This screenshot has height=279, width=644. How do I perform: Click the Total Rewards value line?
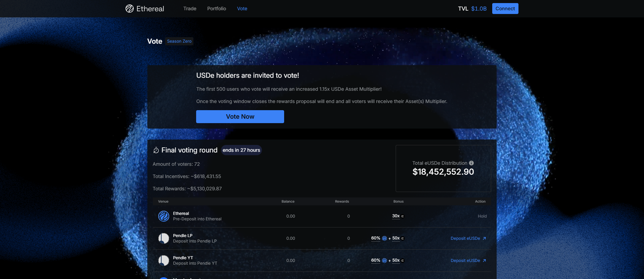[187, 189]
